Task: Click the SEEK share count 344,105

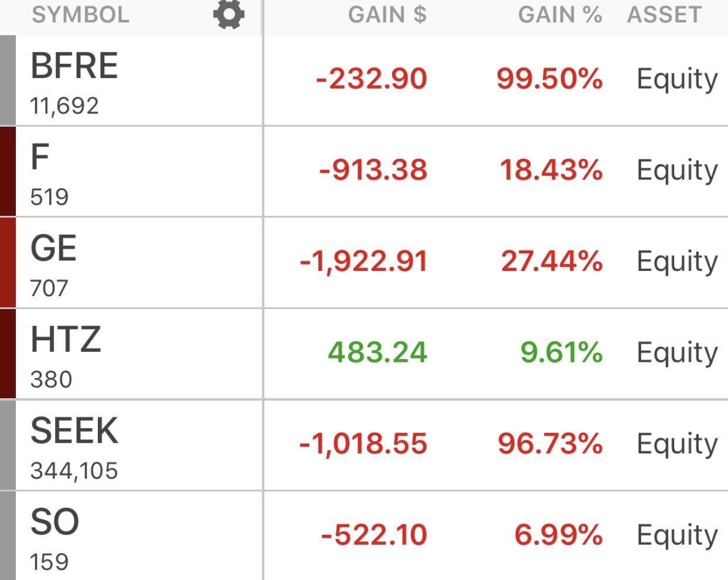Action: (x=74, y=471)
